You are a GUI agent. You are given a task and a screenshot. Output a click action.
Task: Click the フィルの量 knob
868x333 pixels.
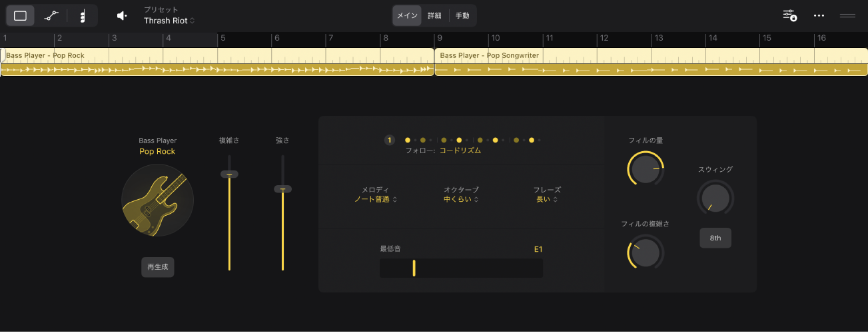(646, 168)
